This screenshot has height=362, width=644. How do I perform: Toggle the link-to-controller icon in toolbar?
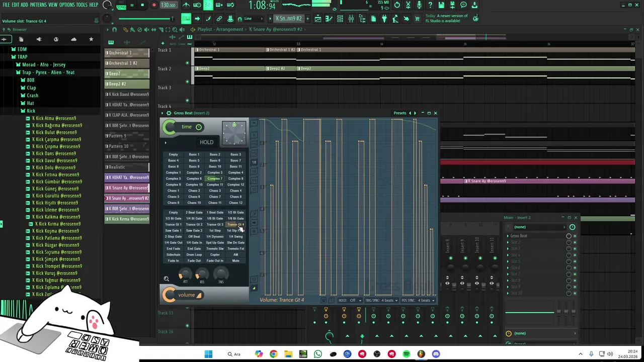[x=219, y=19]
